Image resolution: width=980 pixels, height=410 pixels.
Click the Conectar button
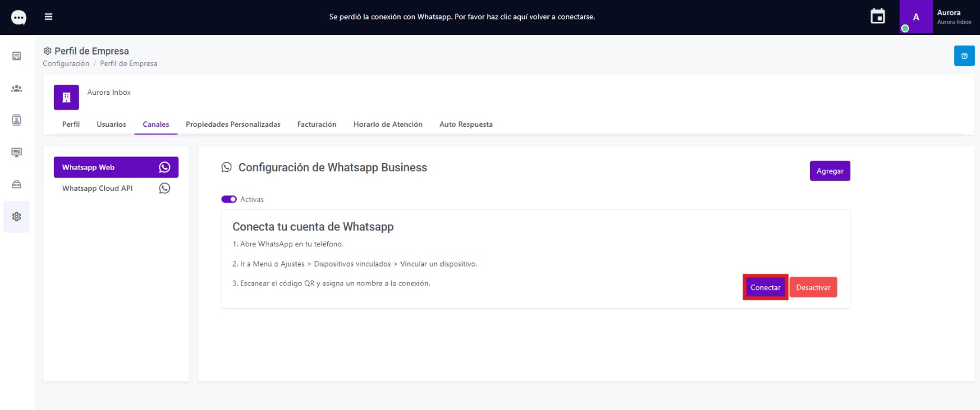[x=765, y=287]
